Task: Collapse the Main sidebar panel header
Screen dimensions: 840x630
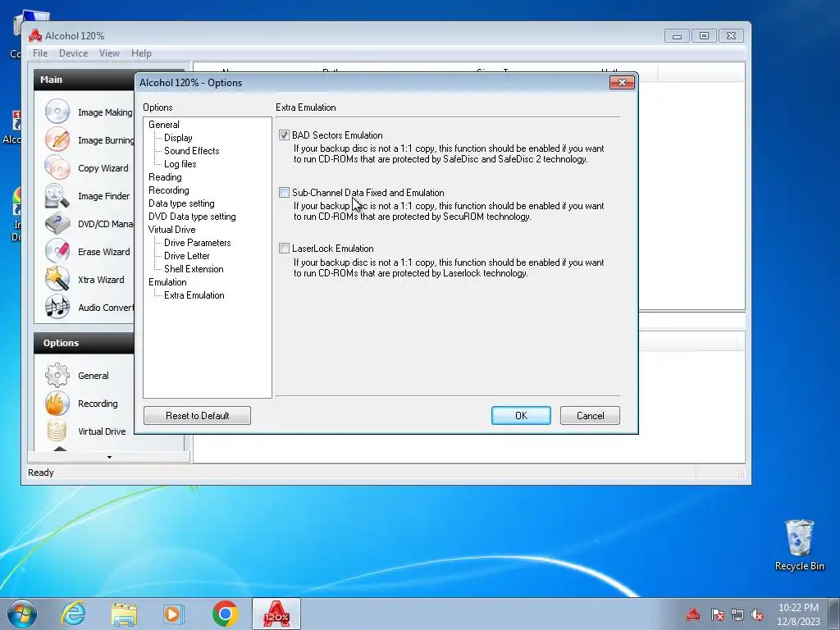Action: pos(84,80)
